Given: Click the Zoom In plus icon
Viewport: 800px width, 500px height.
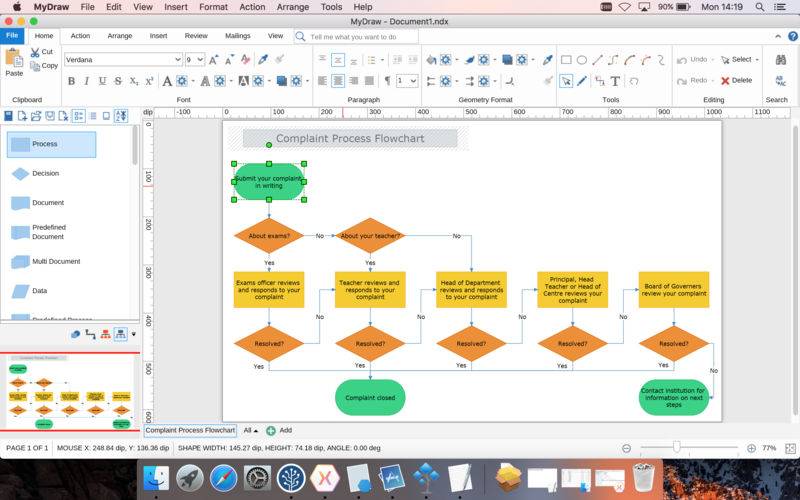Looking at the screenshot, I should point(751,448).
